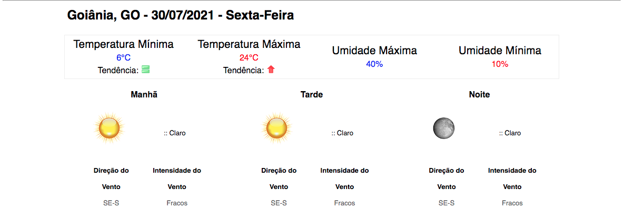Select the Goiânia, GO date heading
The image size is (644, 218).
point(181,15)
